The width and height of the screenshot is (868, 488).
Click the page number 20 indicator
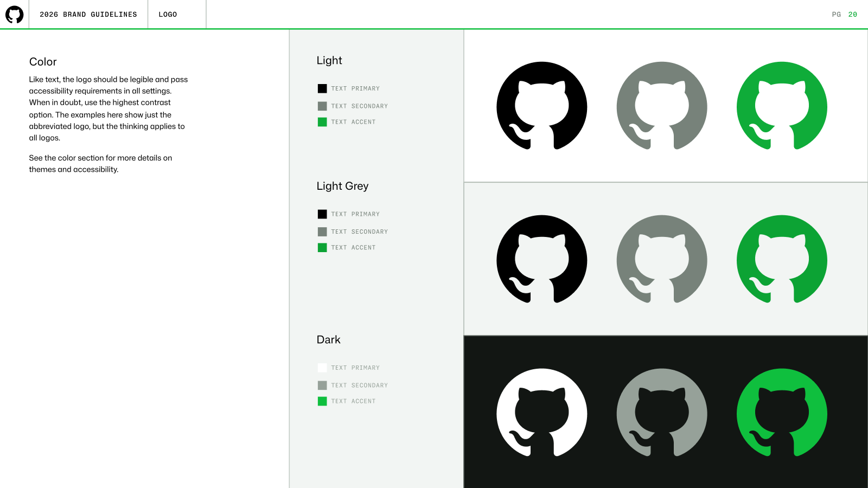point(852,15)
